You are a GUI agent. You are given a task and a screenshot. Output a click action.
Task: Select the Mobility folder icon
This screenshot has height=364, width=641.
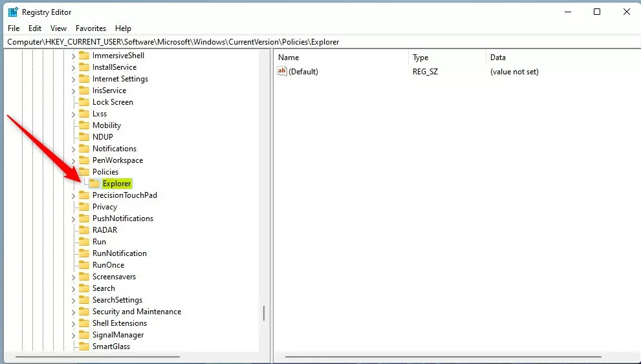[x=84, y=125]
